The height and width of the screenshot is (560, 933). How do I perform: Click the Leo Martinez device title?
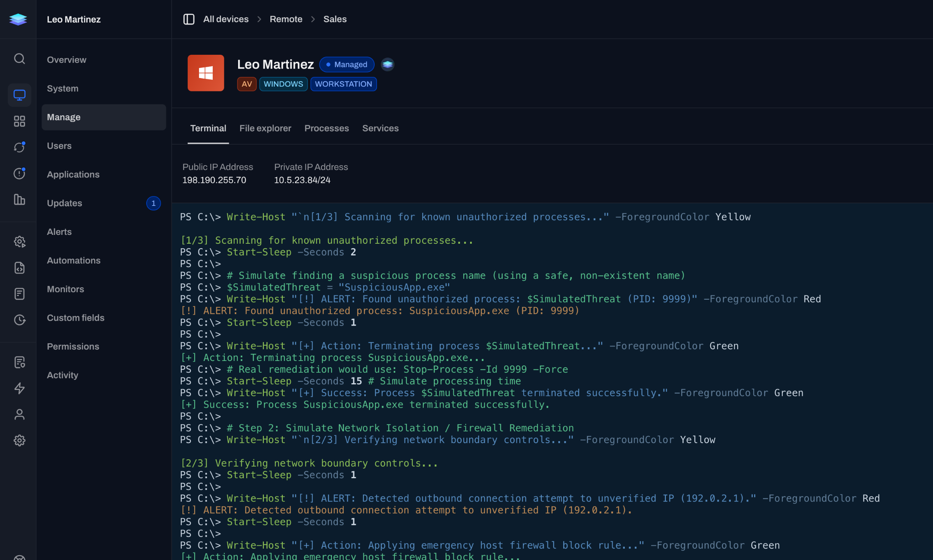point(276,64)
